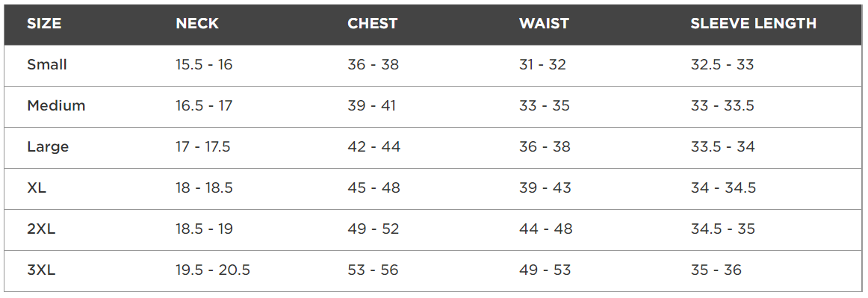Click 3XL neck value 19.5 - 20.5
This screenshot has height=298, width=868.
[x=213, y=270]
